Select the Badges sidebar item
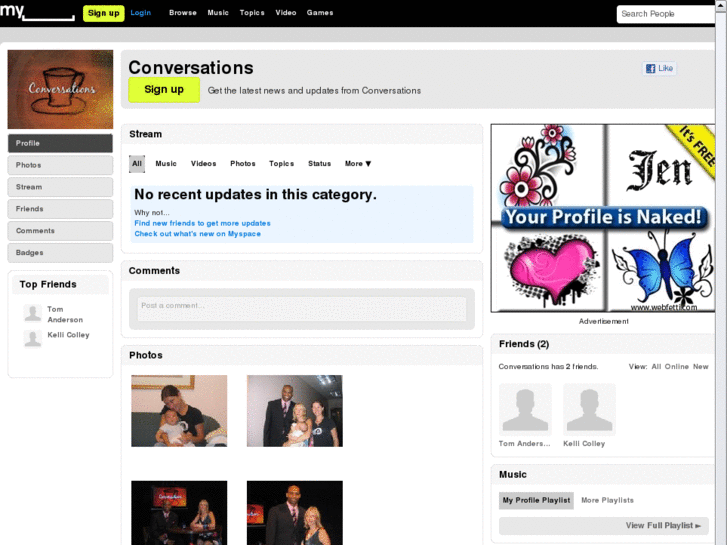The width and height of the screenshot is (727, 545). pyautogui.click(x=60, y=253)
